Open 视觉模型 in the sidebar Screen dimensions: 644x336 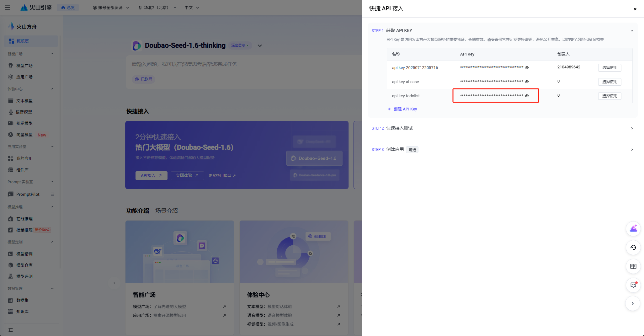(x=24, y=123)
